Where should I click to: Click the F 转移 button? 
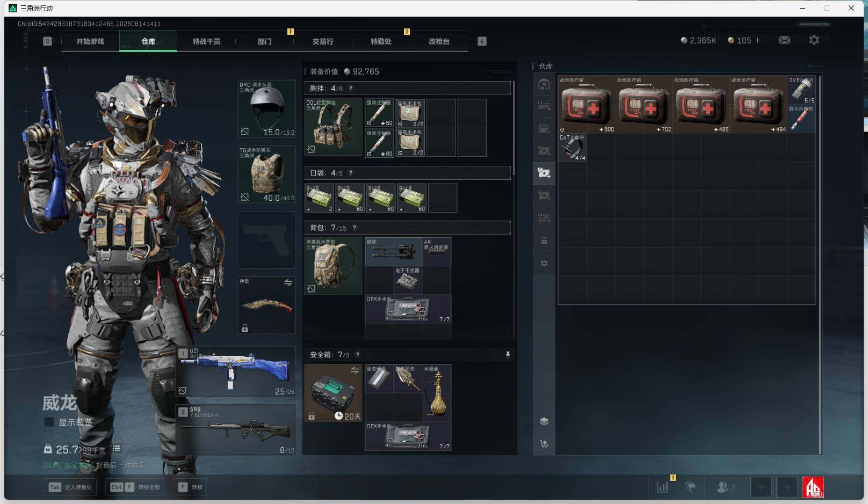190,487
